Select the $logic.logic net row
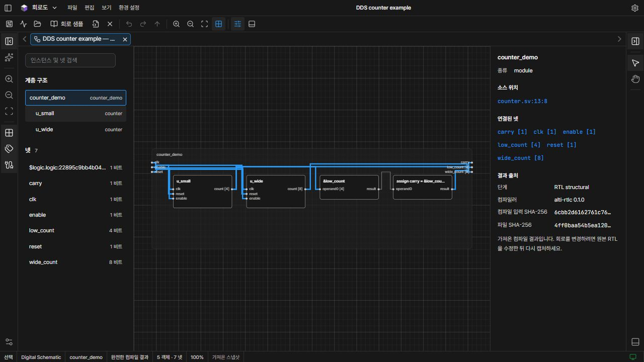644x362 pixels. tap(75, 167)
